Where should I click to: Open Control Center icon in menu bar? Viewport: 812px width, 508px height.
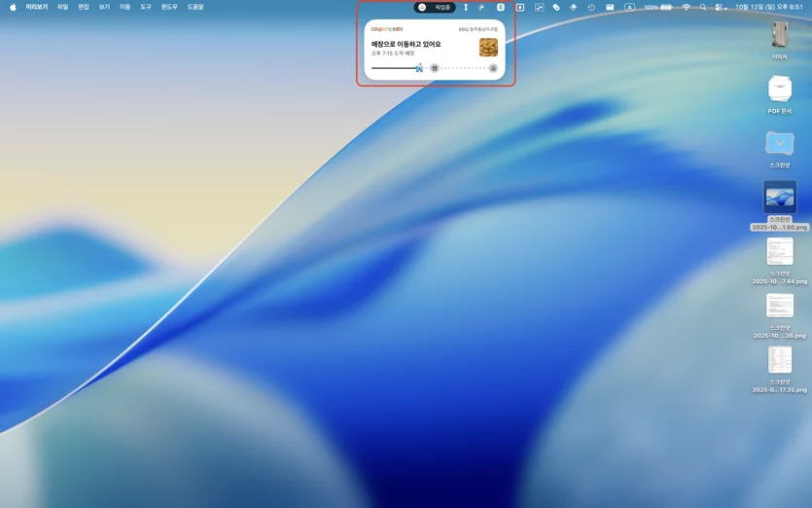[x=721, y=7]
